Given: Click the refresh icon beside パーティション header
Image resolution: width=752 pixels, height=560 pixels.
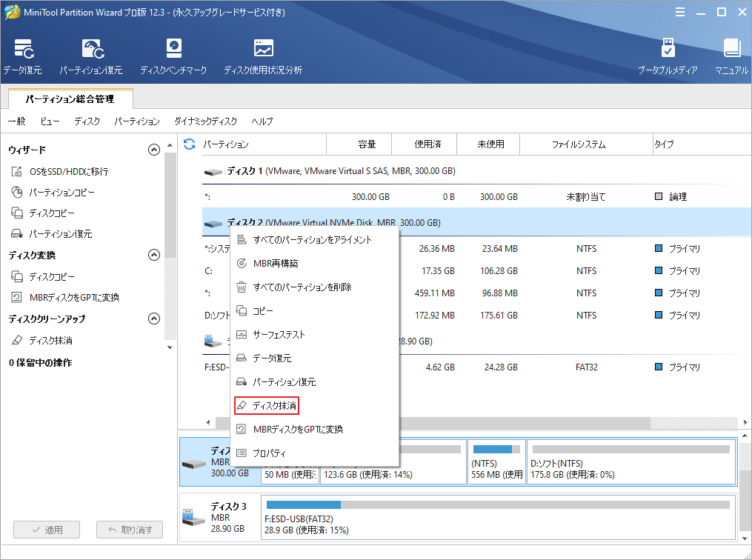Looking at the screenshot, I should (x=190, y=144).
